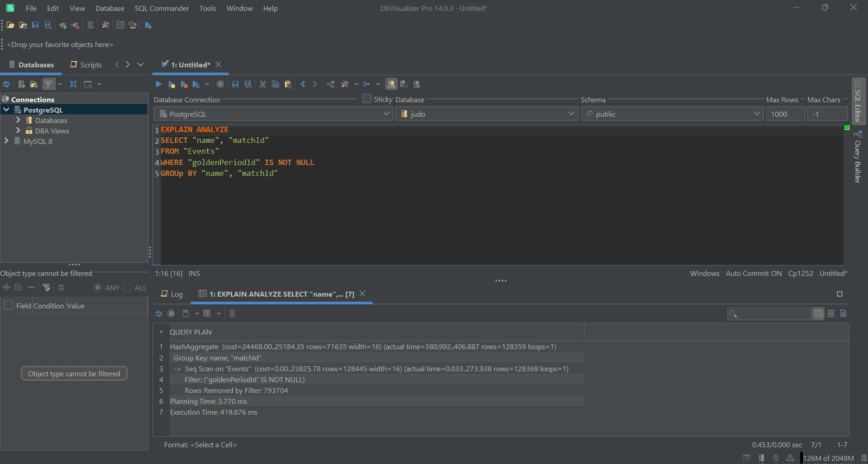Click the Copy icon in editor toolbar
This screenshot has height=464, width=868.
pyautogui.click(x=275, y=84)
